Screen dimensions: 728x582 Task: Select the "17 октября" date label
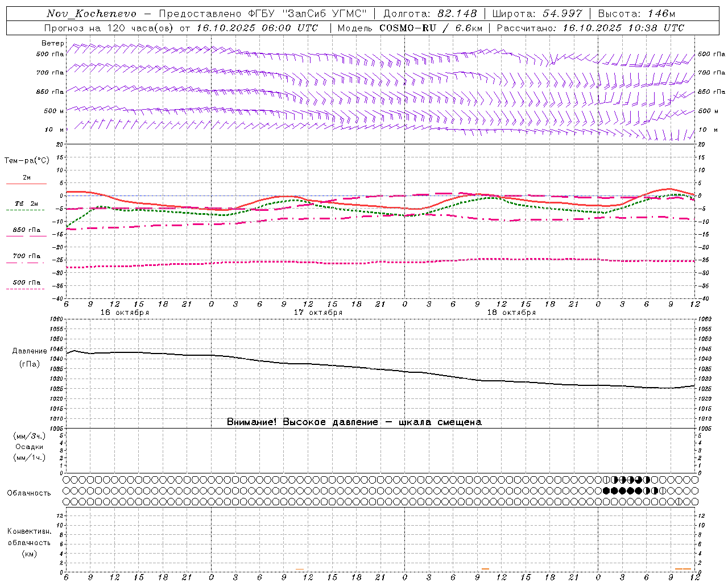pyautogui.click(x=318, y=313)
